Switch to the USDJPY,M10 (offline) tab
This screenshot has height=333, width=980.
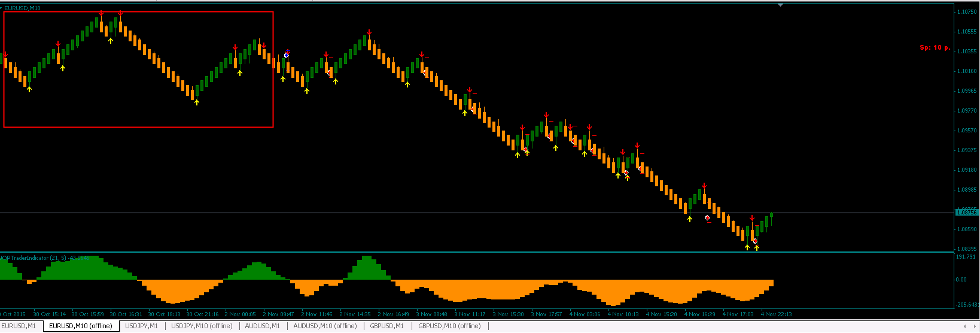click(202, 326)
